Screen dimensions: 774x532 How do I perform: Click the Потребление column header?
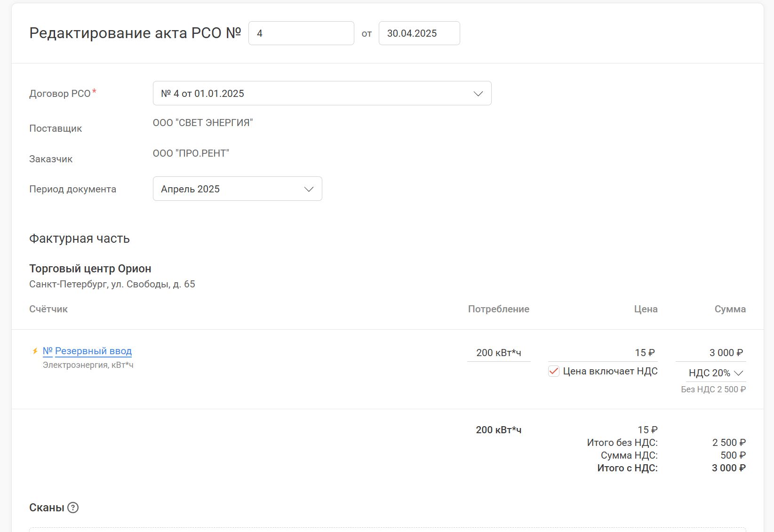(x=499, y=309)
